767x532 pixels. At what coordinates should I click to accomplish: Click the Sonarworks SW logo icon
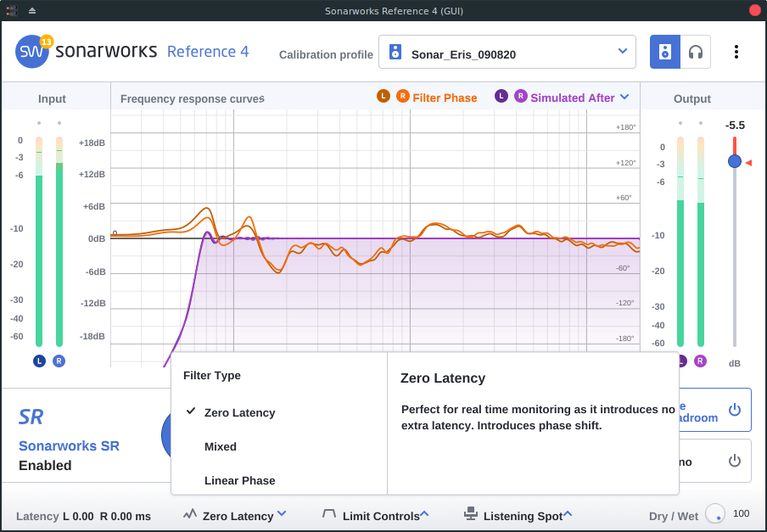(31, 52)
